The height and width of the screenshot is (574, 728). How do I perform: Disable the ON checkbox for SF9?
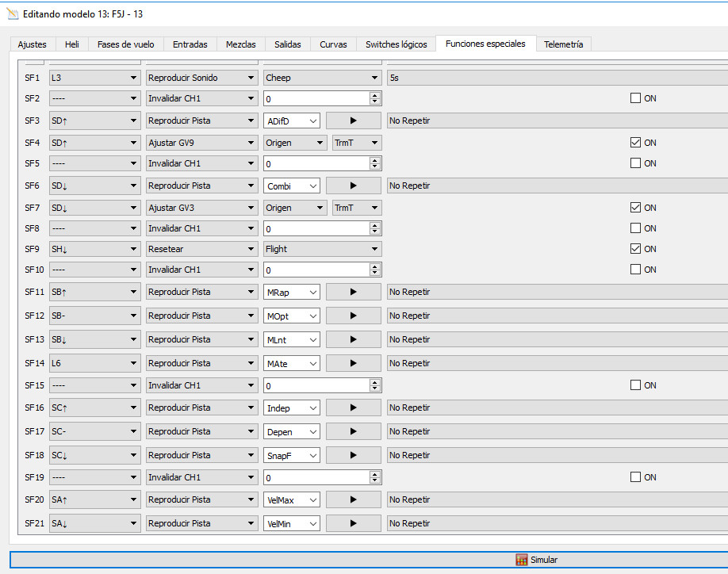[x=635, y=249]
